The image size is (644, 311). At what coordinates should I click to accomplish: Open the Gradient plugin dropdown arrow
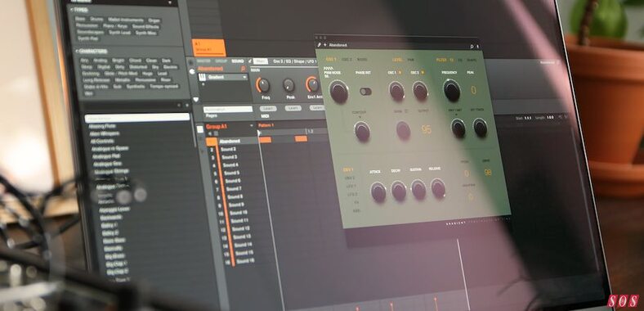pyautogui.click(x=244, y=77)
